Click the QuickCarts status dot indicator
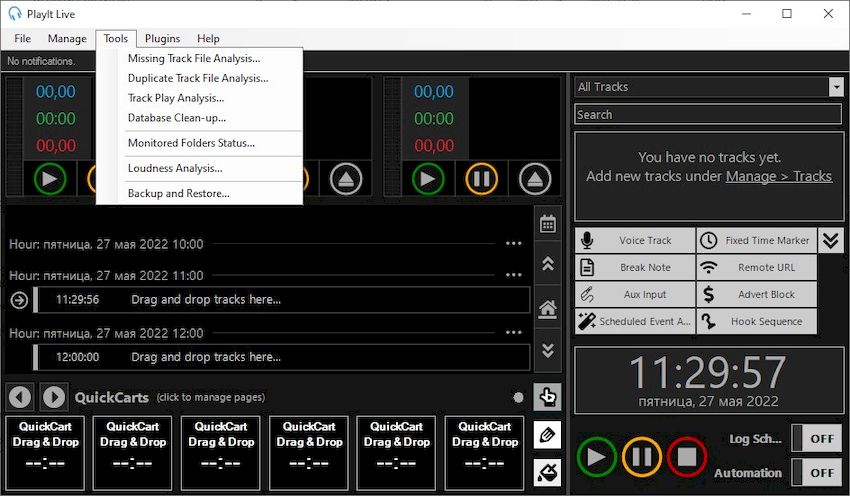 point(518,397)
